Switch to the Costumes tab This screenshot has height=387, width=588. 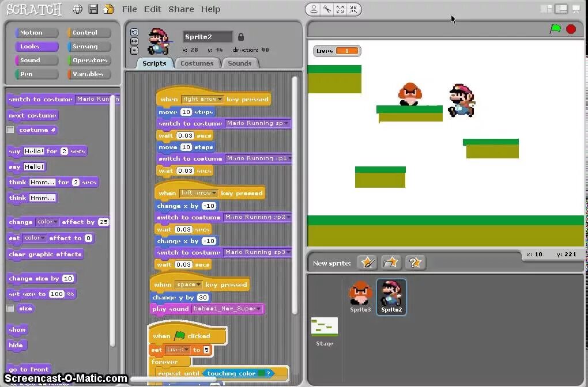coord(197,63)
